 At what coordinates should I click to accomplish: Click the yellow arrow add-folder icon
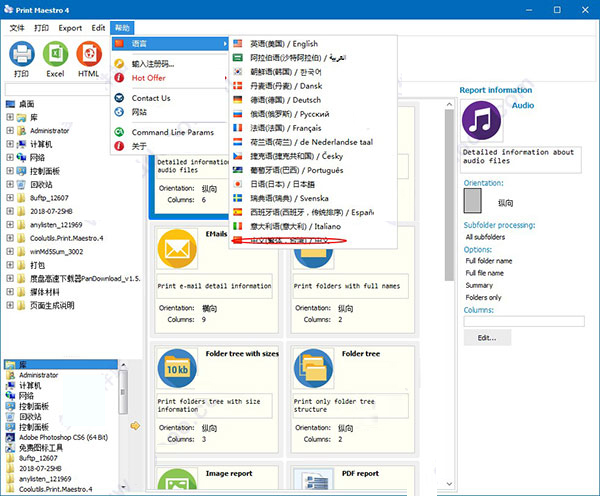[135, 426]
